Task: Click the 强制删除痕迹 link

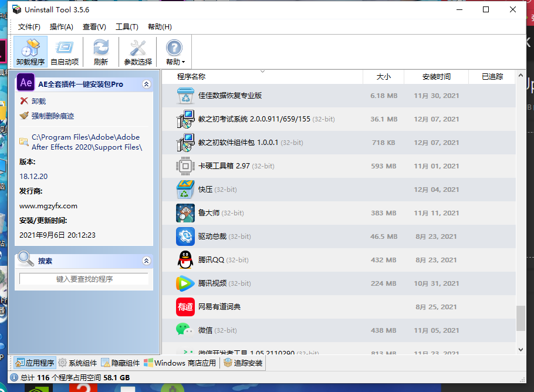Action: click(53, 116)
